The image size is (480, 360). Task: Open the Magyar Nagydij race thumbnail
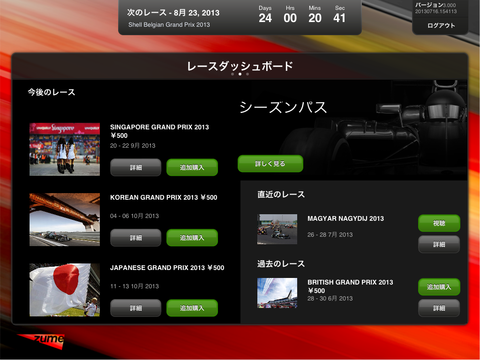pyautogui.click(x=277, y=229)
